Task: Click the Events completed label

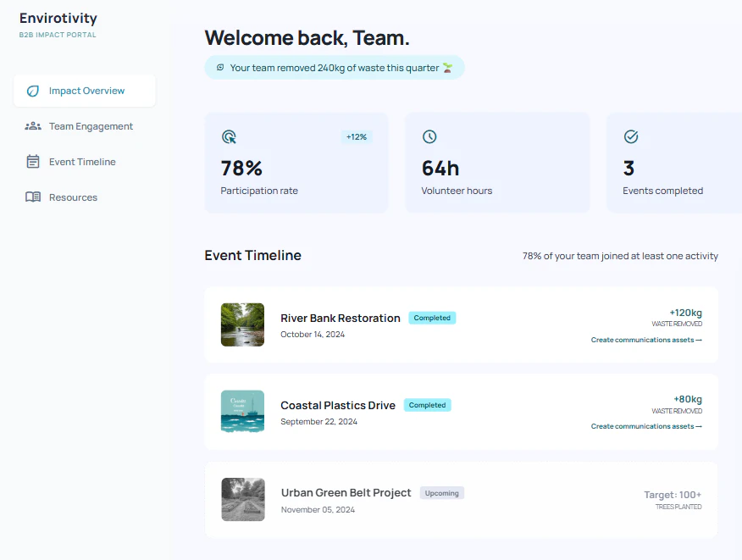Action: click(663, 191)
